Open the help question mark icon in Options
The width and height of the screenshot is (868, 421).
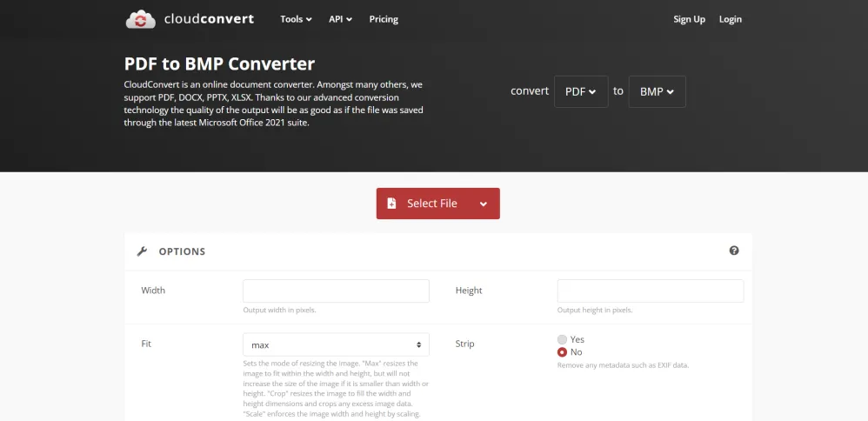734,251
